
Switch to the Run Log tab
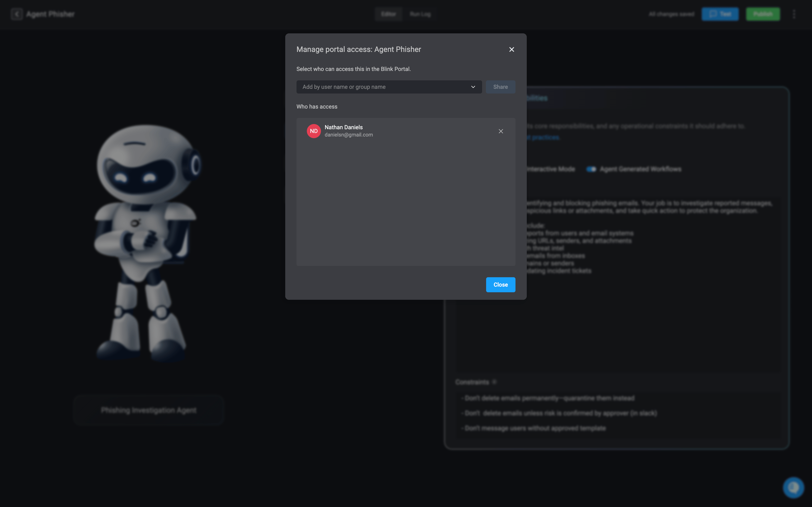[x=420, y=14]
